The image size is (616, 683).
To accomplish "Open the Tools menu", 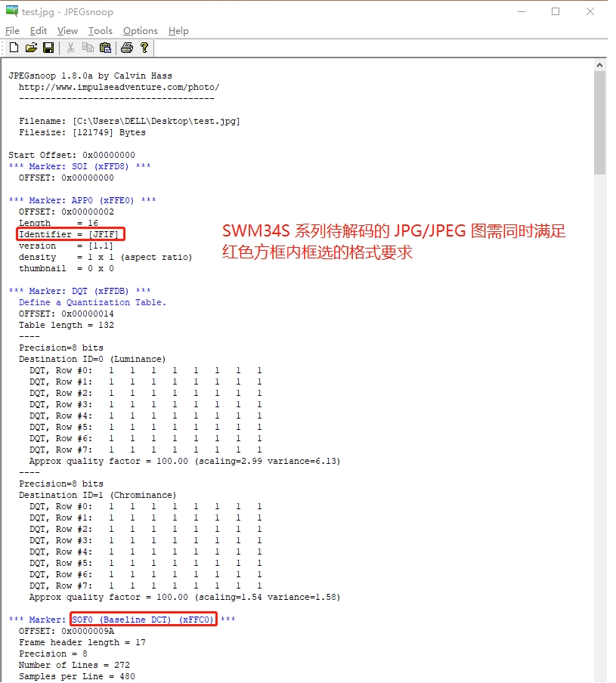I will coord(100,31).
